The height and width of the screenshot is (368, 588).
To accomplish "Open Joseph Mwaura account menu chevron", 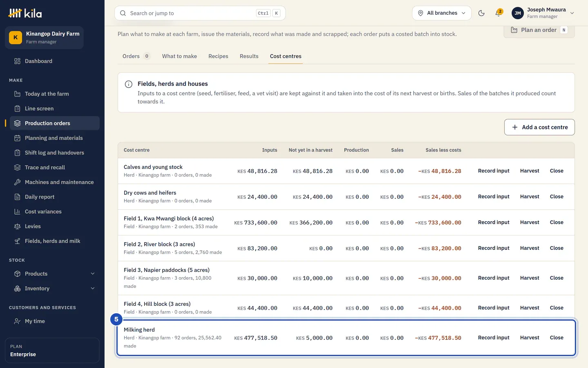I will click(x=572, y=13).
